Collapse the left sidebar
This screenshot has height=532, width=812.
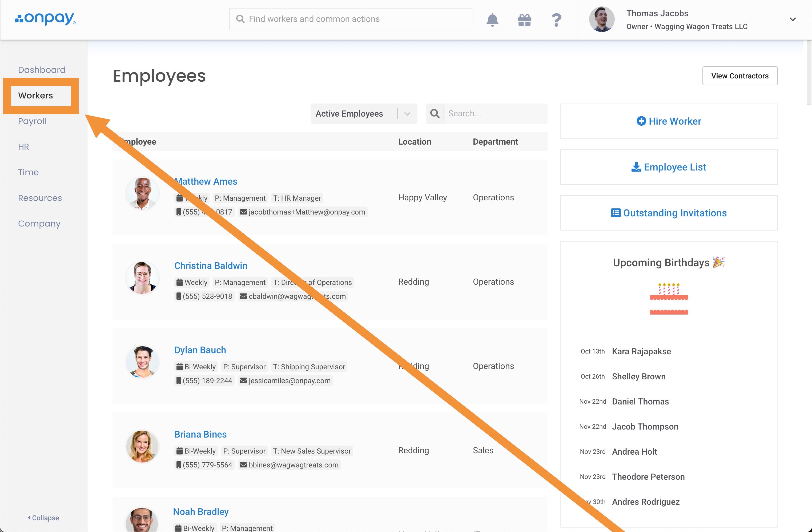tap(43, 518)
